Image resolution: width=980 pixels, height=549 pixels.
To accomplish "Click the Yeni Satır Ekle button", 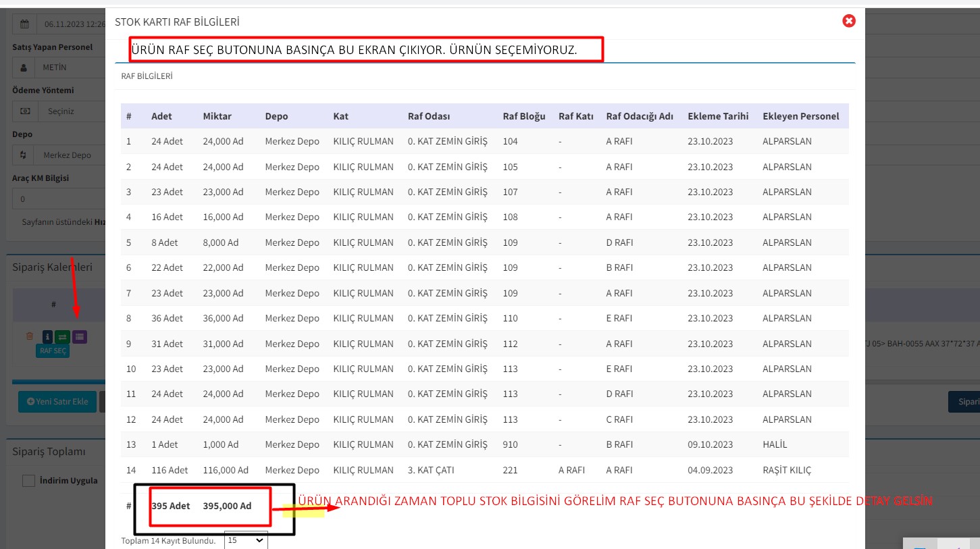I will [57, 401].
